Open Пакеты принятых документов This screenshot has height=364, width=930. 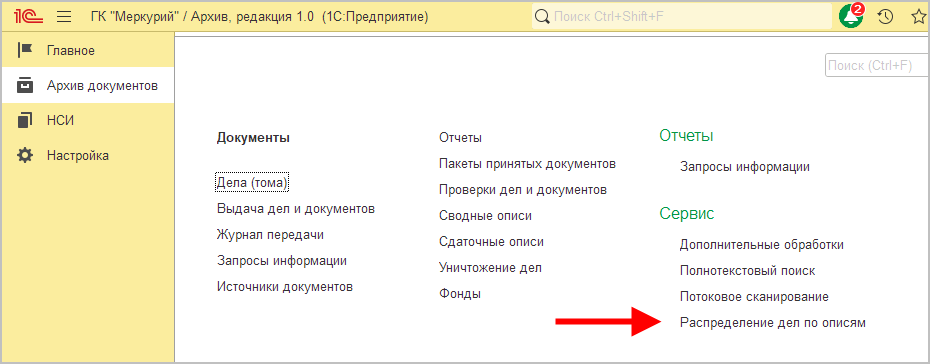(527, 164)
